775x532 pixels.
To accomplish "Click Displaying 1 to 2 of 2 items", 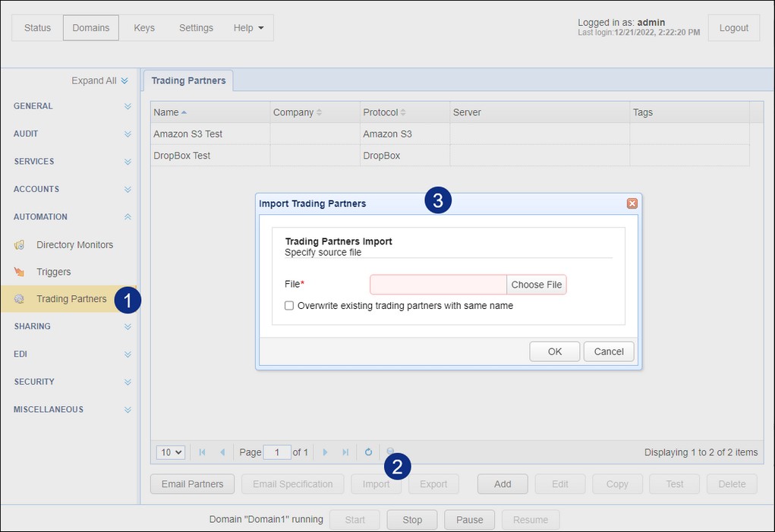I will click(x=701, y=452).
